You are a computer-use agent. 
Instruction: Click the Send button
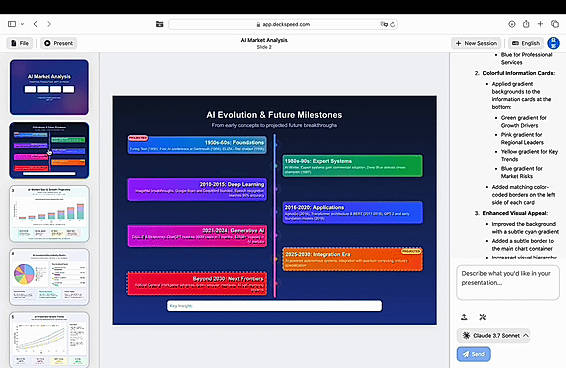click(x=474, y=354)
